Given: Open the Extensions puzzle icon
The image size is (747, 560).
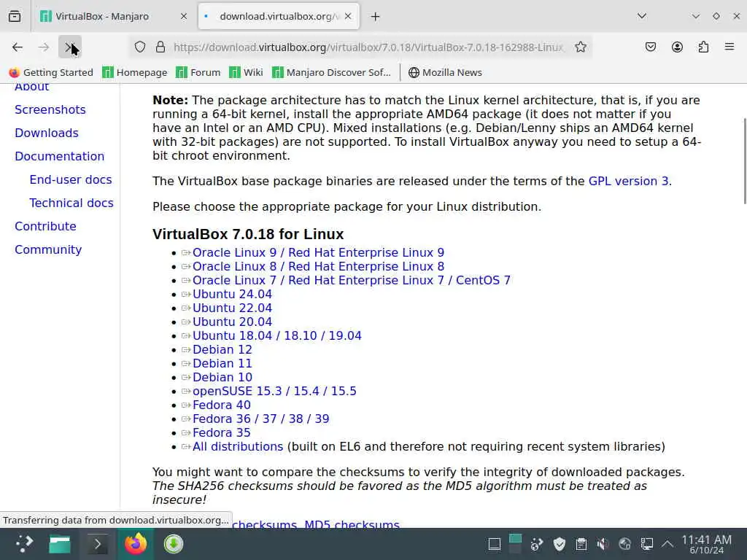Looking at the screenshot, I should 703,47.
